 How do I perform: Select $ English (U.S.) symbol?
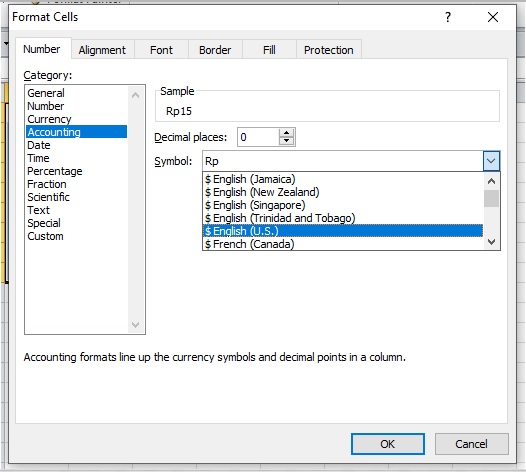[343, 231]
